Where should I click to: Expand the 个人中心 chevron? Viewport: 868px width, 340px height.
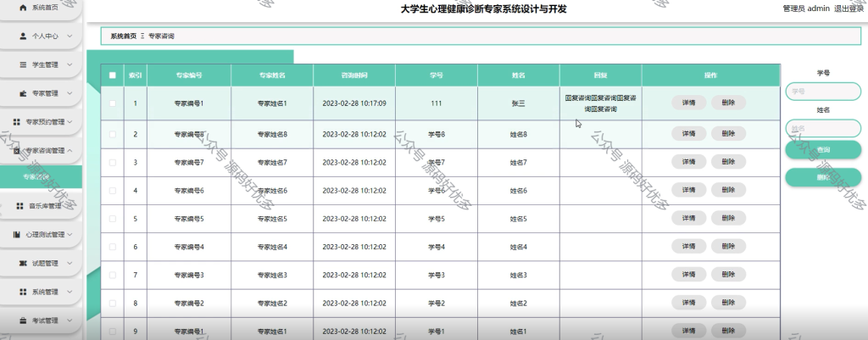coord(70,36)
